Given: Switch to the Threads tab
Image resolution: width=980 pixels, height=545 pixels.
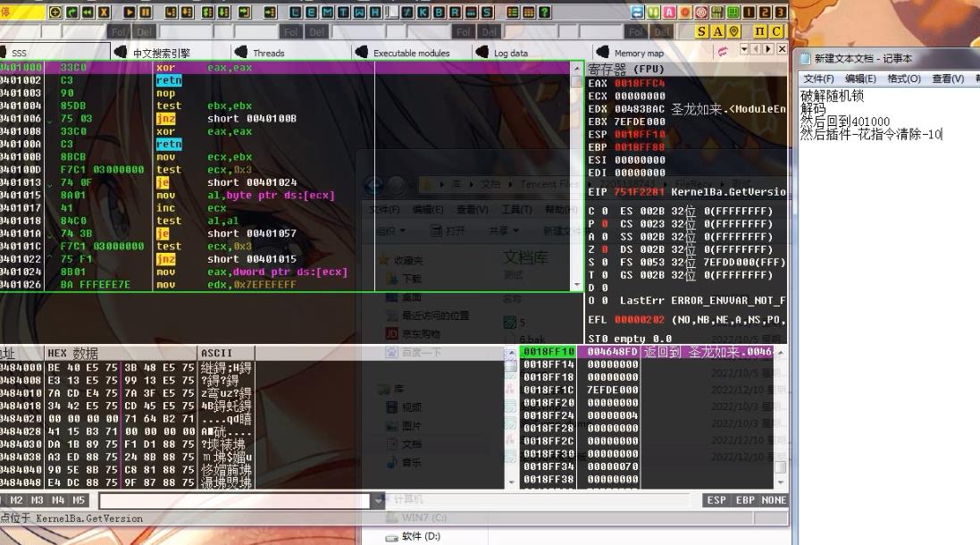Looking at the screenshot, I should pos(268,53).
